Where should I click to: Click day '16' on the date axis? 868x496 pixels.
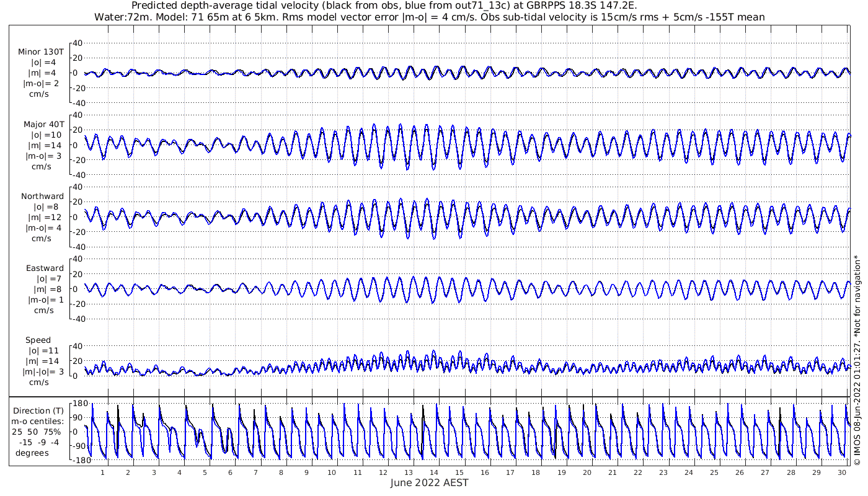(485, 472)
